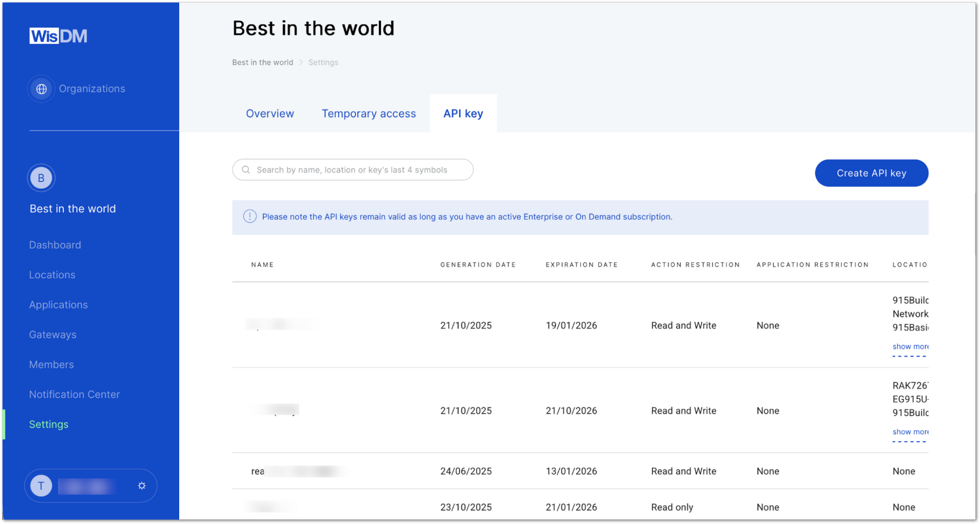This screenshot has height=524, width=980.
Task: Navigate to Gateways in the sidebar
Action: click(x=53, y=334)
